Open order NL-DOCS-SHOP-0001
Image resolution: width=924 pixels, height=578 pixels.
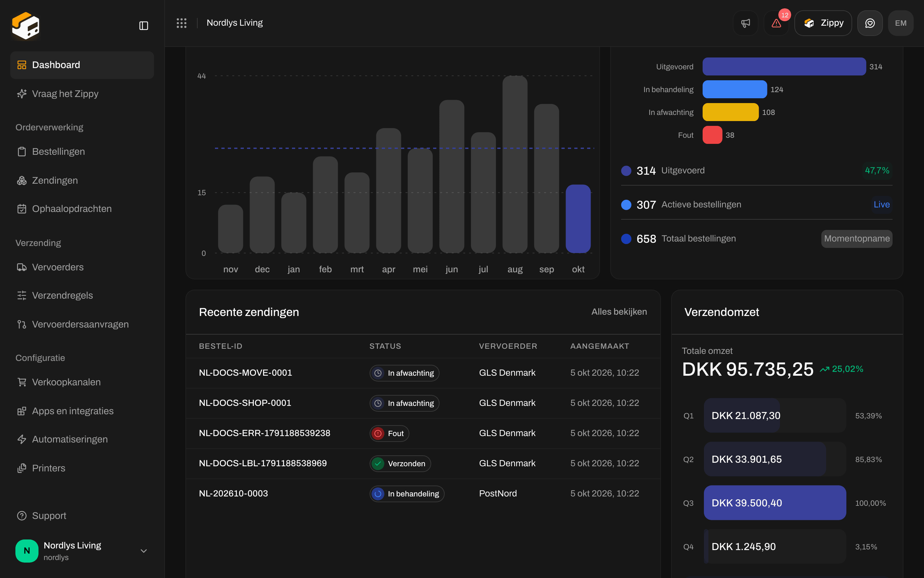tap(245, 403)
